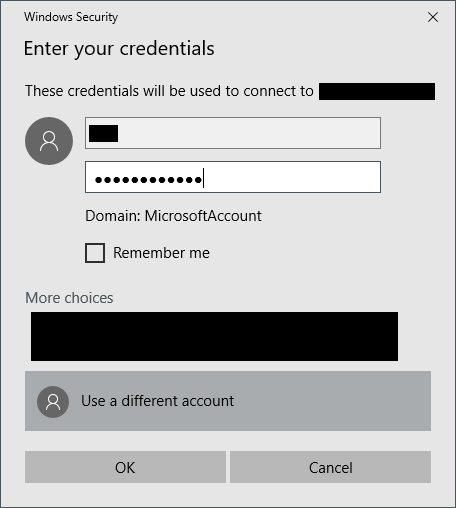Click the These credentials will be used text
The height and width of the screenshot is (508, 456).
(x=169, y=91)
